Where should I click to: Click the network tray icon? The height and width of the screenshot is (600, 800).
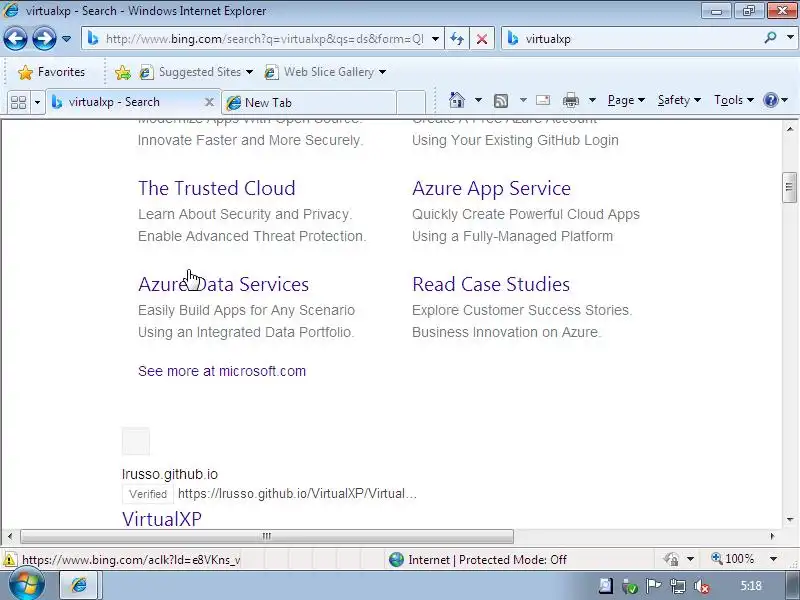pyautogui.click(x=678, y=586)
